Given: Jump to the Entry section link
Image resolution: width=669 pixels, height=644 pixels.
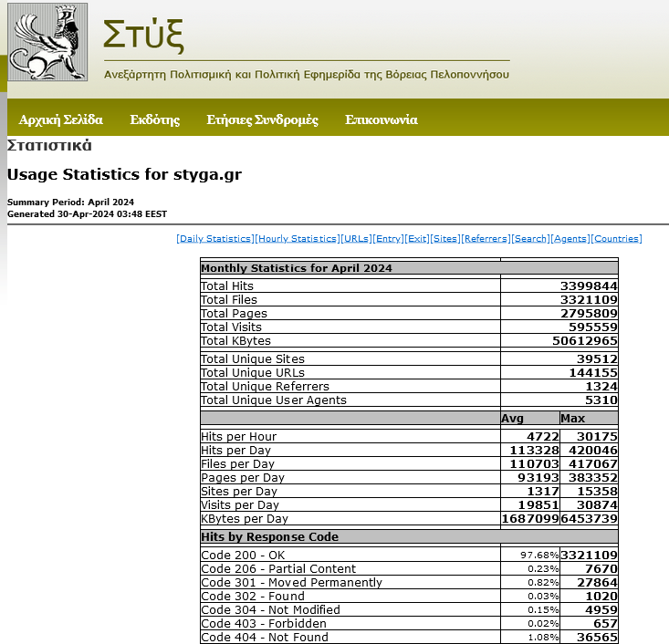Looking at the screenshot, I should click(x=388, y=238).
